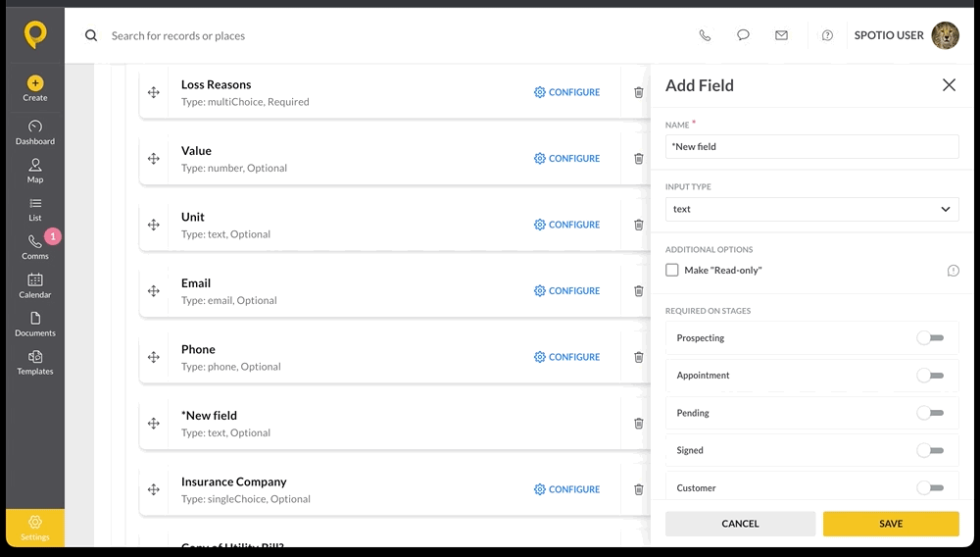Click the SAVE button
The image size is (980, 557).
(x=891, y=524)
